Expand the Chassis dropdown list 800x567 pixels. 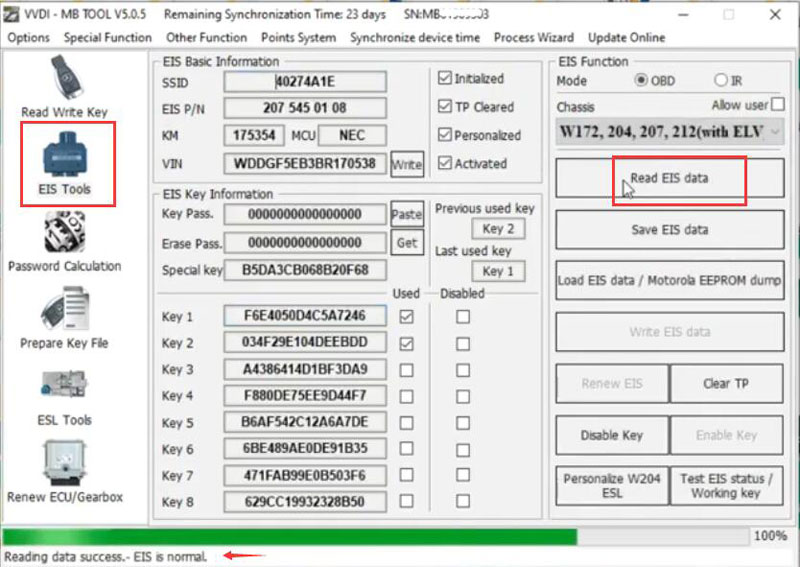669,132
